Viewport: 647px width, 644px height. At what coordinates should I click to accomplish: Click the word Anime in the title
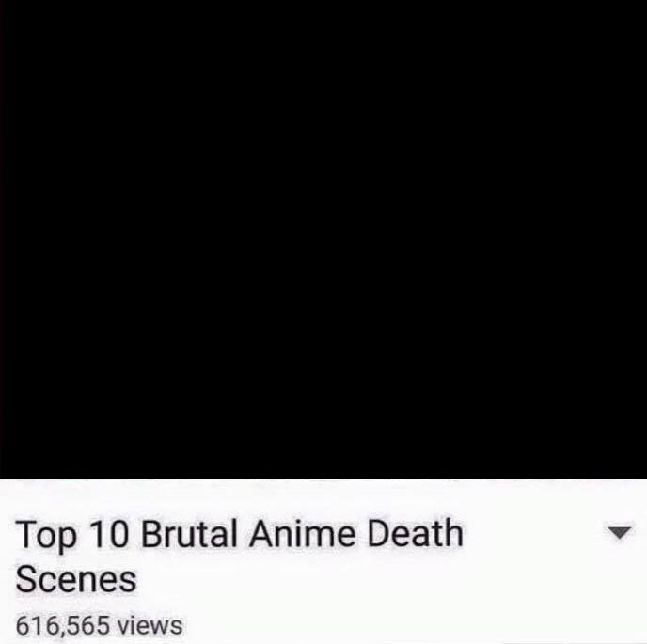click(x=302, y=533)
